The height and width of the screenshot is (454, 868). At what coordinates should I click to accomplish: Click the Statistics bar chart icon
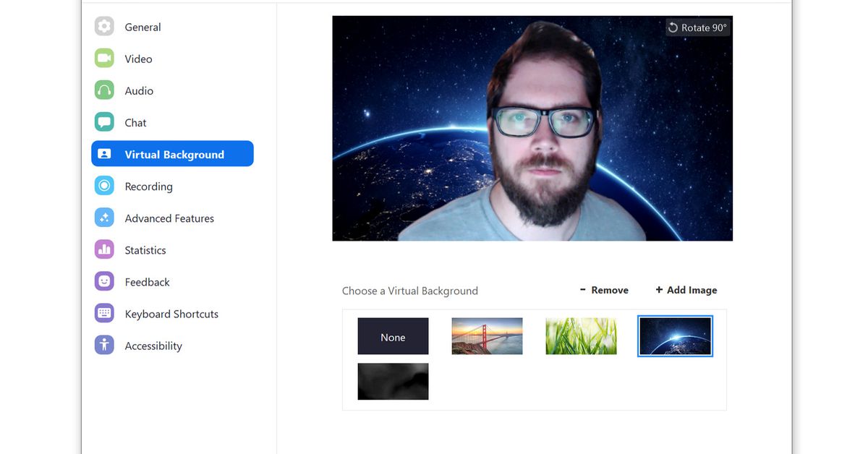(104, 249)
